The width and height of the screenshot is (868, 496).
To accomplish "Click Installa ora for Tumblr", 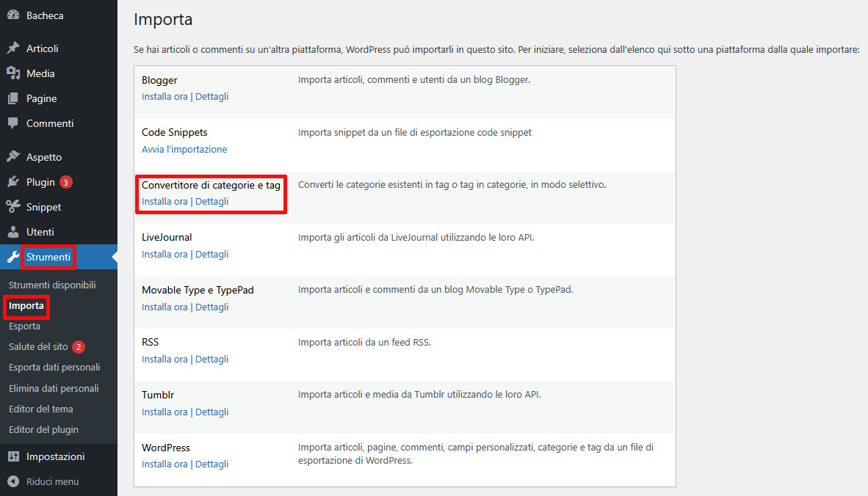I will [164, 412].
